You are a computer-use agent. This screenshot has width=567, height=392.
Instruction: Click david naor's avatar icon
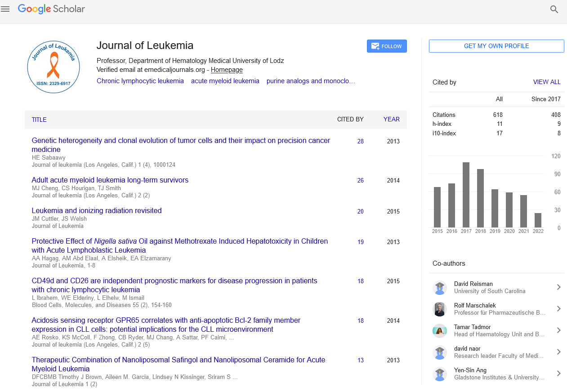coord(439,352)
